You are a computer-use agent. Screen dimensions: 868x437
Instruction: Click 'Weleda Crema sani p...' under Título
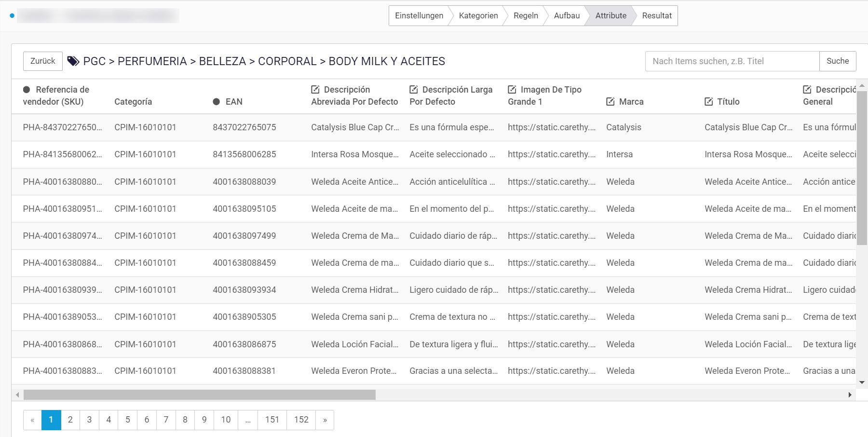748,317
